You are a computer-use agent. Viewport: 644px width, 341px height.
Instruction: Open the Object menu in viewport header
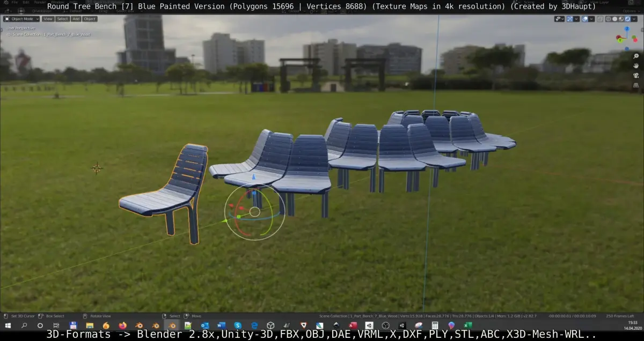tap(90, 19)
